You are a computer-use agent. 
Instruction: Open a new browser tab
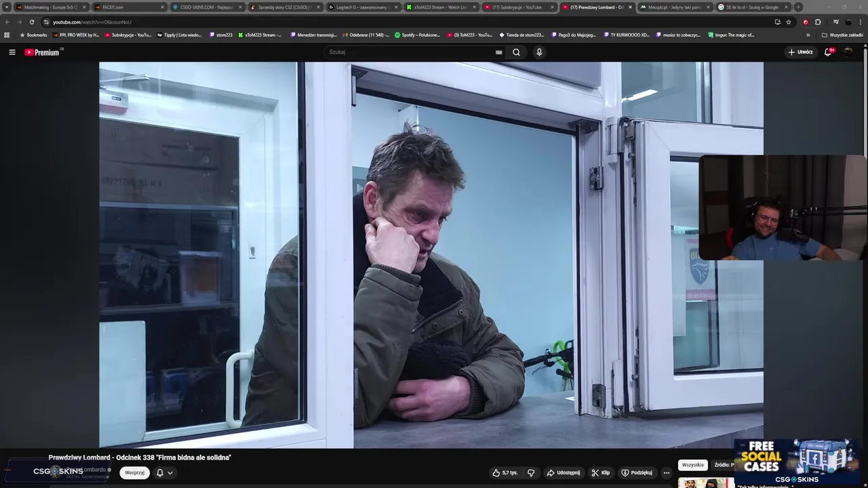tap(798, 7)
